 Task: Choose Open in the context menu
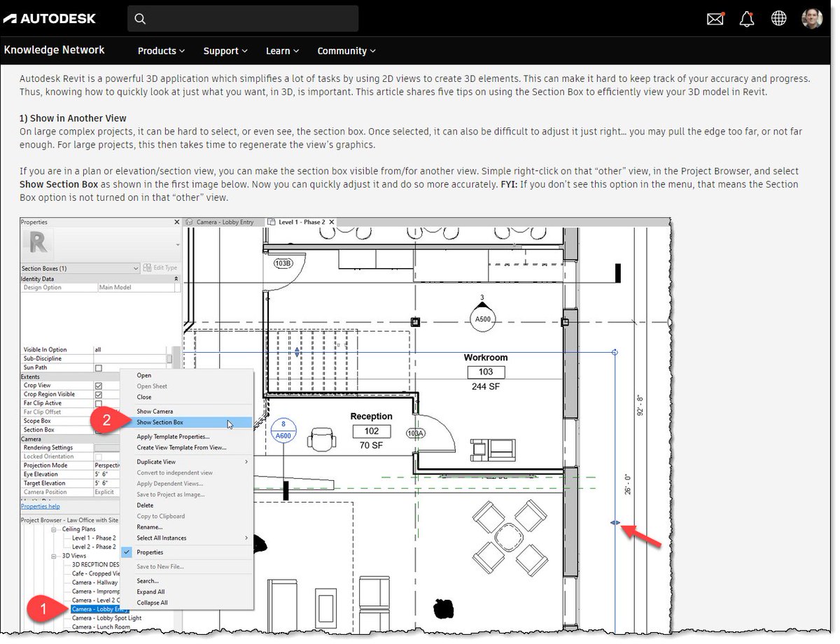[x=144, y=375]
